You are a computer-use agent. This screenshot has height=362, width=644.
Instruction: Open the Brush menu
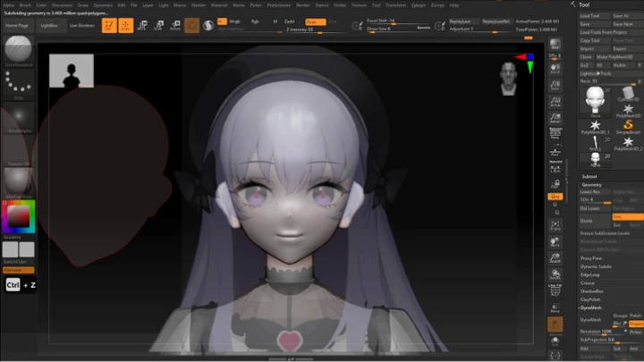pos(25,5)
